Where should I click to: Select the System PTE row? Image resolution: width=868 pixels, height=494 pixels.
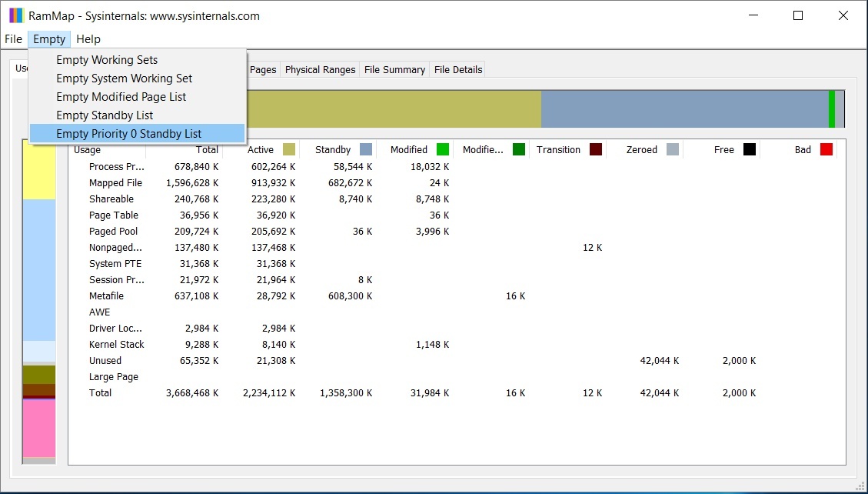(x=115, y=264)
